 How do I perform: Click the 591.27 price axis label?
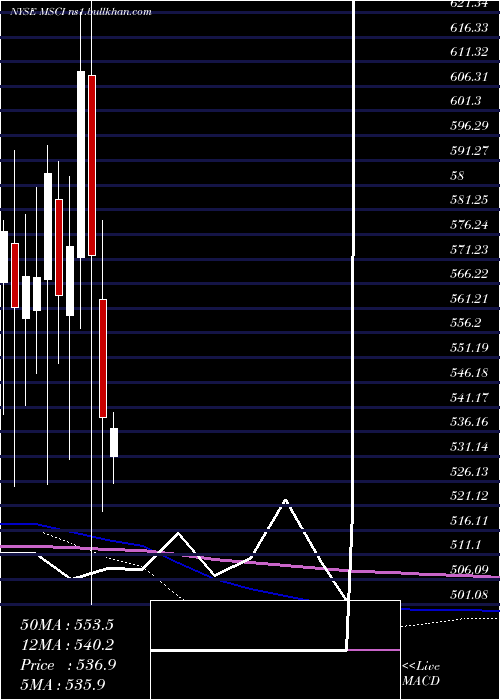[x=469, y=151]
